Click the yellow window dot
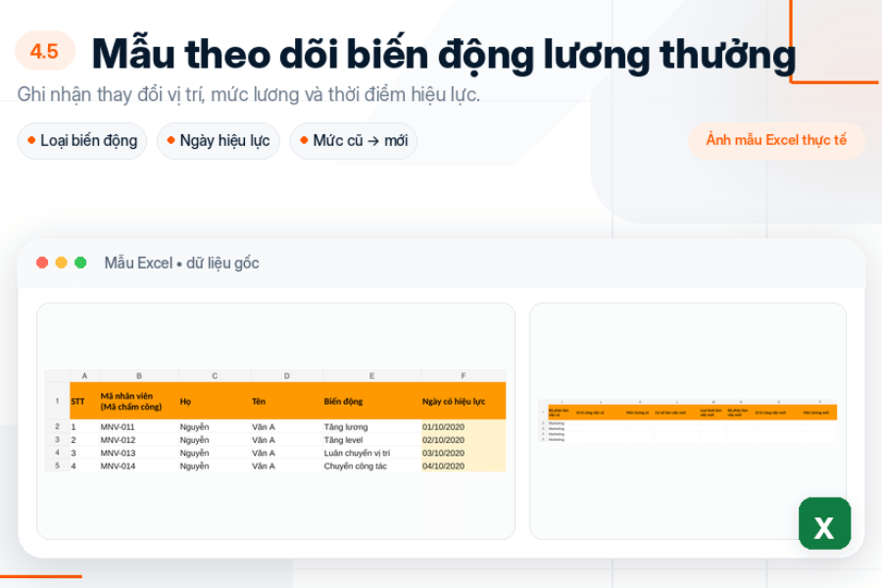The width and height of the screenshot is (882, 588). 62,263
